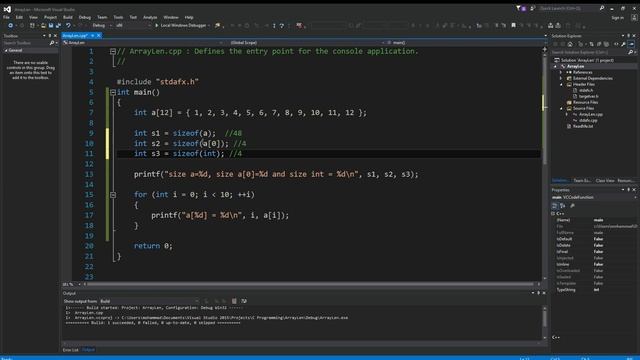
Task: Click the Quick Launch search magnifier icon
Action: tap(602, 8)
